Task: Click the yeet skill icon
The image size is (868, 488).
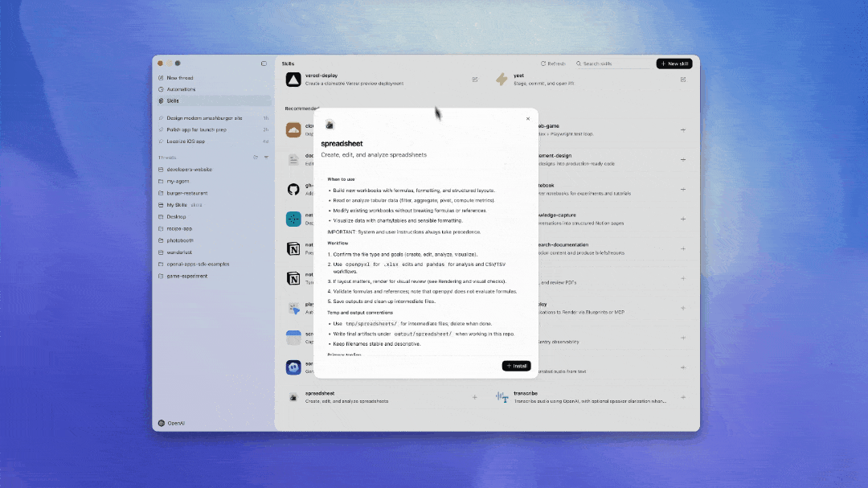Action: click(x=502, y=80)
